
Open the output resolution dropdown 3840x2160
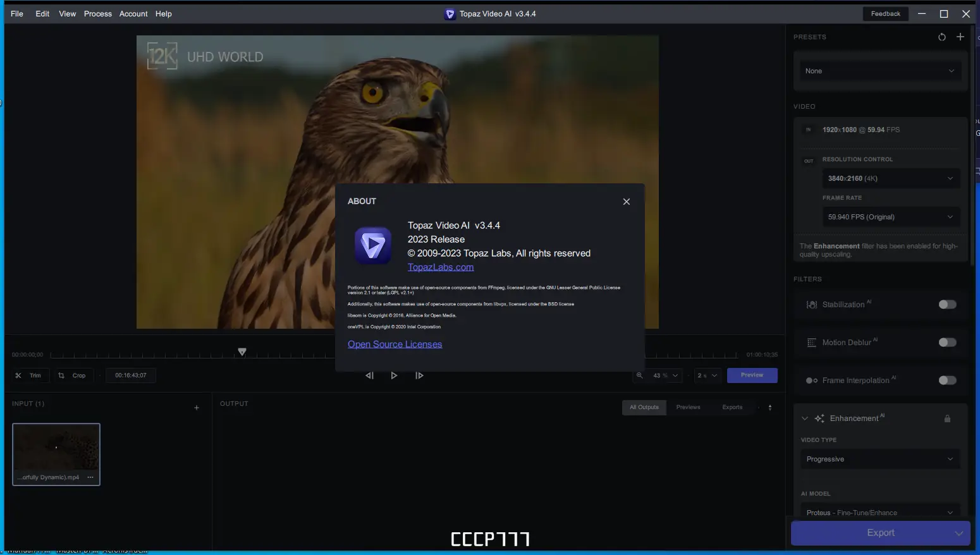click(x=890, y=178)
